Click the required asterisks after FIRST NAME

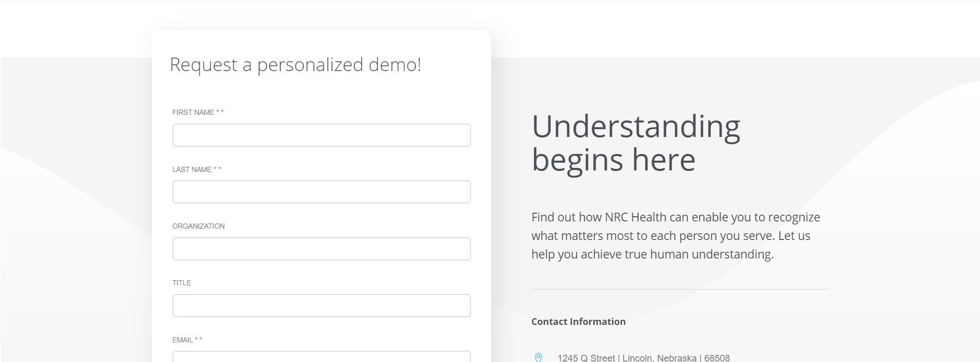point(220,112)
